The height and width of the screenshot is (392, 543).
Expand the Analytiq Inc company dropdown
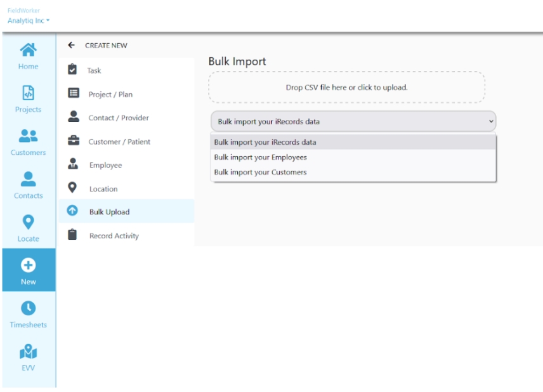(x=29, y=21)
